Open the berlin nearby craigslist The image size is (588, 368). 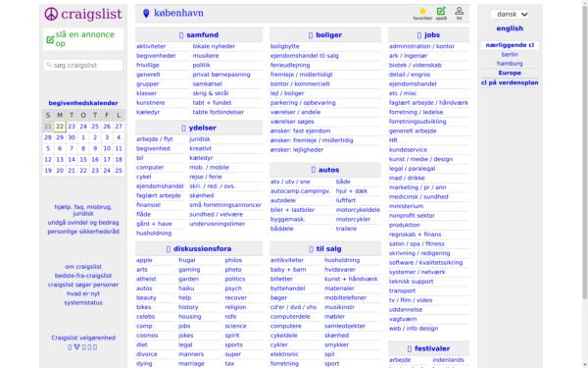(x=510, y=54)
